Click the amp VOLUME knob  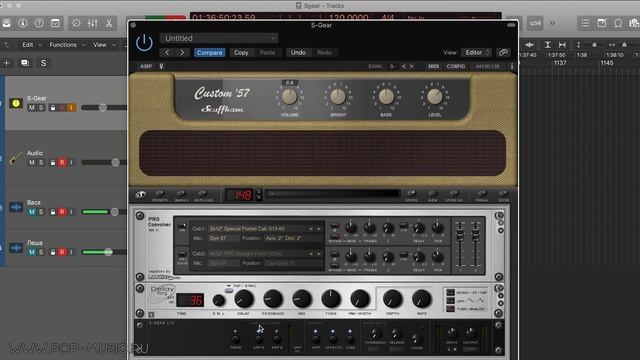pyautogui.click(x=289, y=97)
